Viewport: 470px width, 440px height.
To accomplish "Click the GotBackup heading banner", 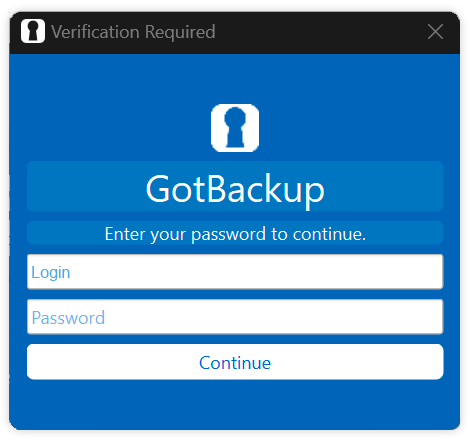I will (235, 186).
